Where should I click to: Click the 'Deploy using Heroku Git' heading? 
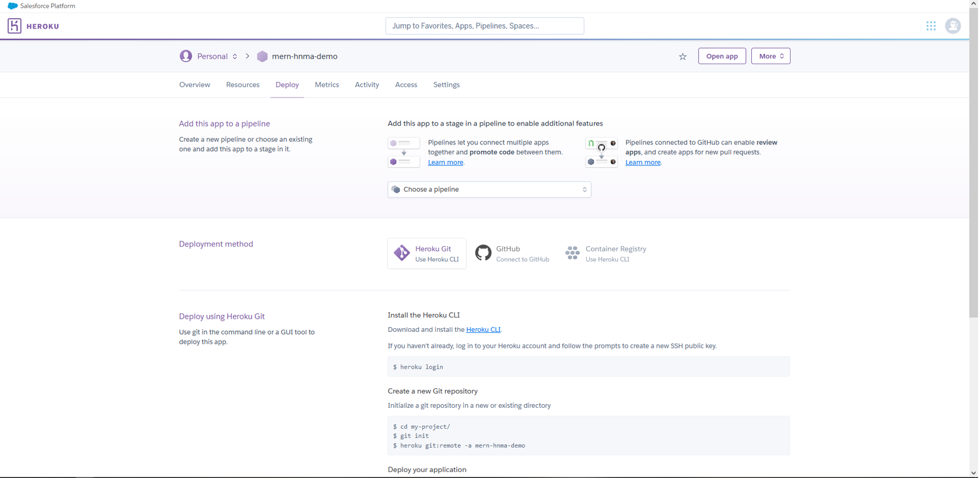coord(222,316)
